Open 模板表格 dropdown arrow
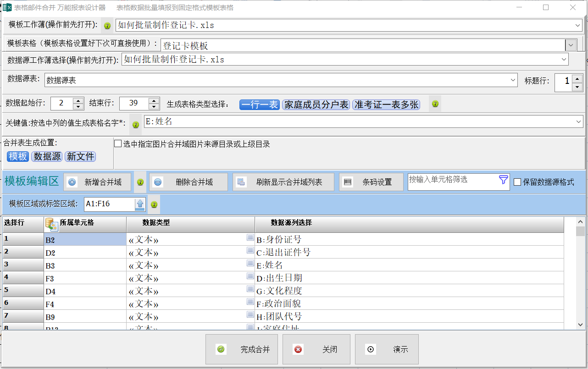 pyautogui.click(x=571, y=45)
